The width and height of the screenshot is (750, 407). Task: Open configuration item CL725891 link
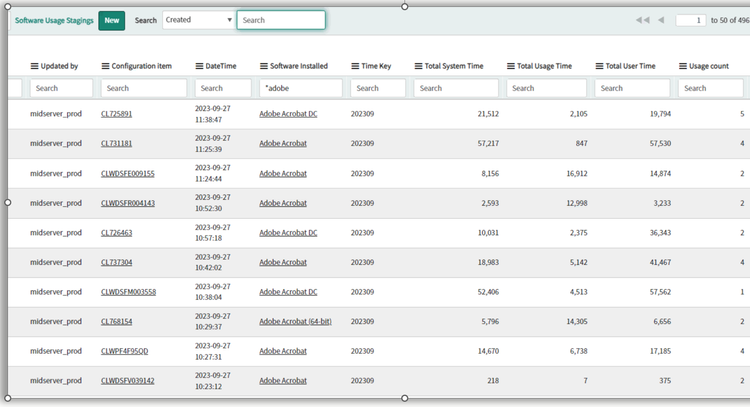[116, 114]
